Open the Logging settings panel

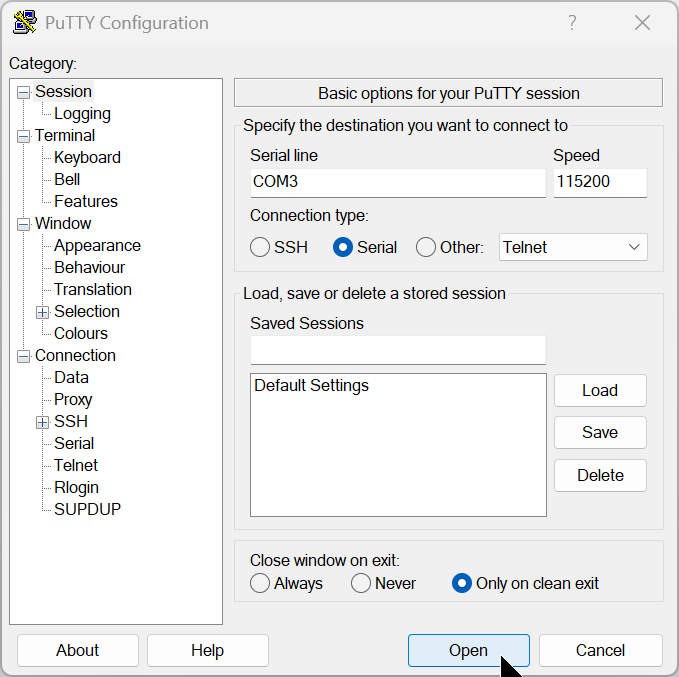82,114
